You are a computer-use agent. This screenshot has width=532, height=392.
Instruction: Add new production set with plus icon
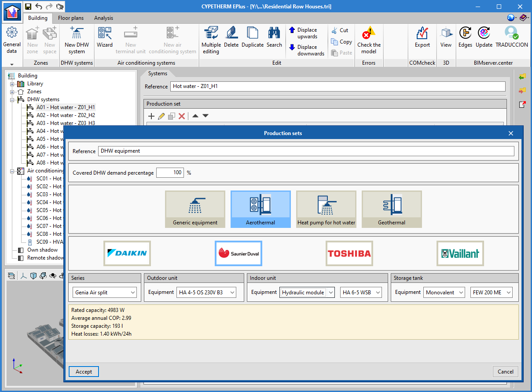(x=151, y=116)
